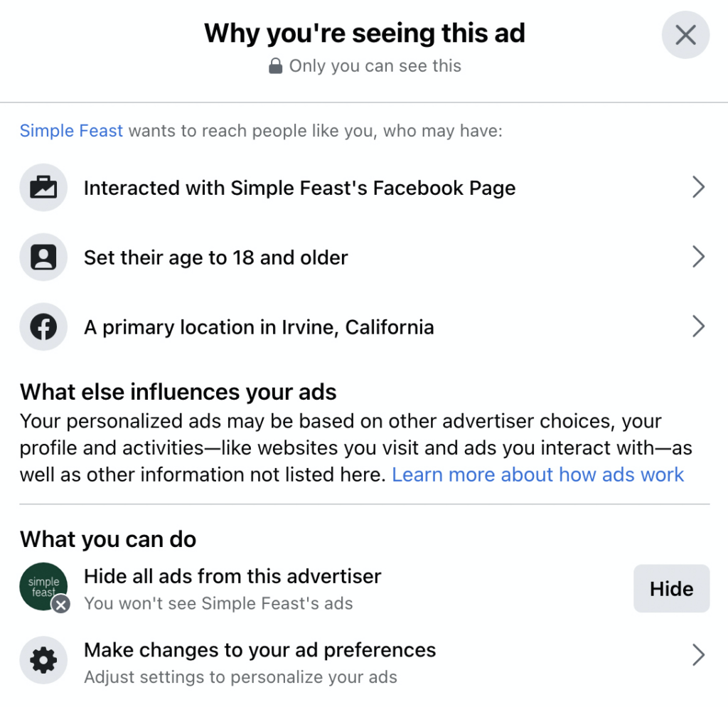Expand details for 'Set their age to 18 and older'
This screenshot has width=728, height=707.
[x=698, y=257]
